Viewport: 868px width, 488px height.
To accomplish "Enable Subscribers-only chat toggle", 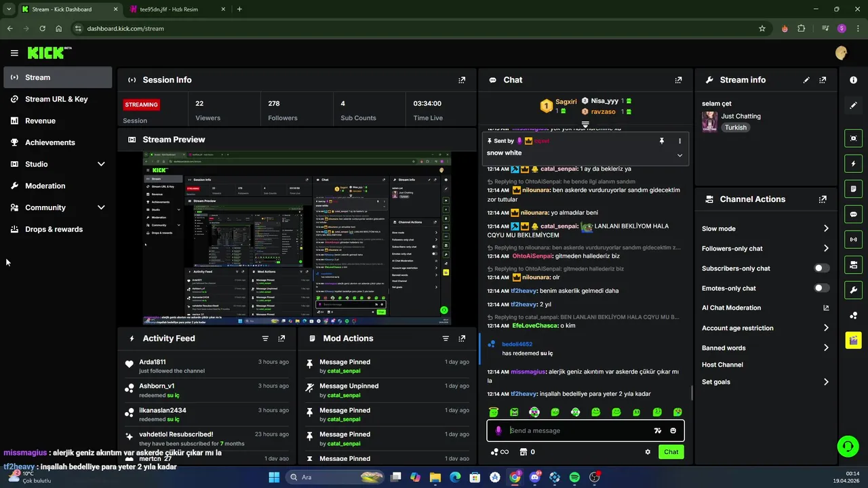I will point(821,268).
